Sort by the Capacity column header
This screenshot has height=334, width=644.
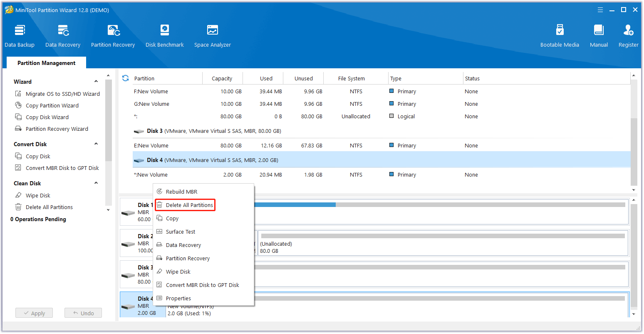coord(222,78)
